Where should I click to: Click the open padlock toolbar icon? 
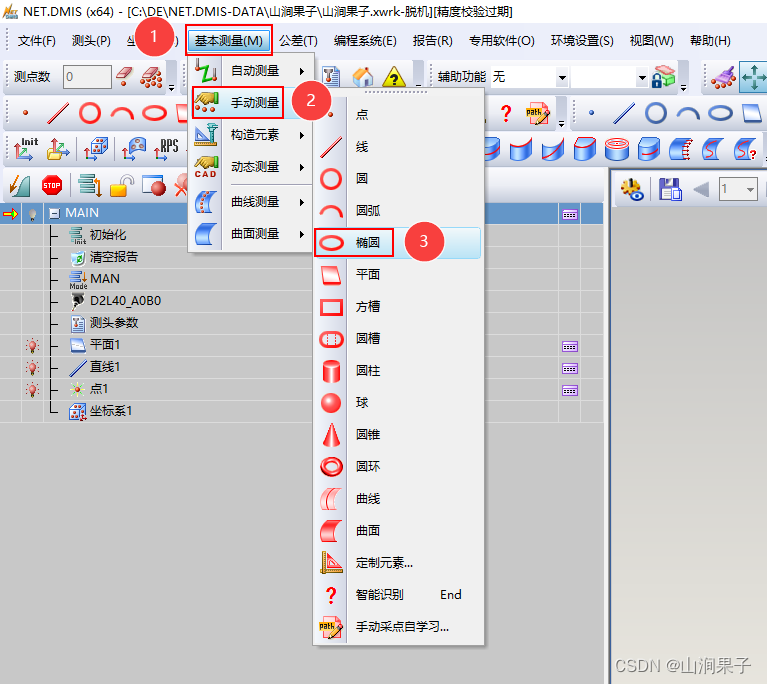coord(122,186)
